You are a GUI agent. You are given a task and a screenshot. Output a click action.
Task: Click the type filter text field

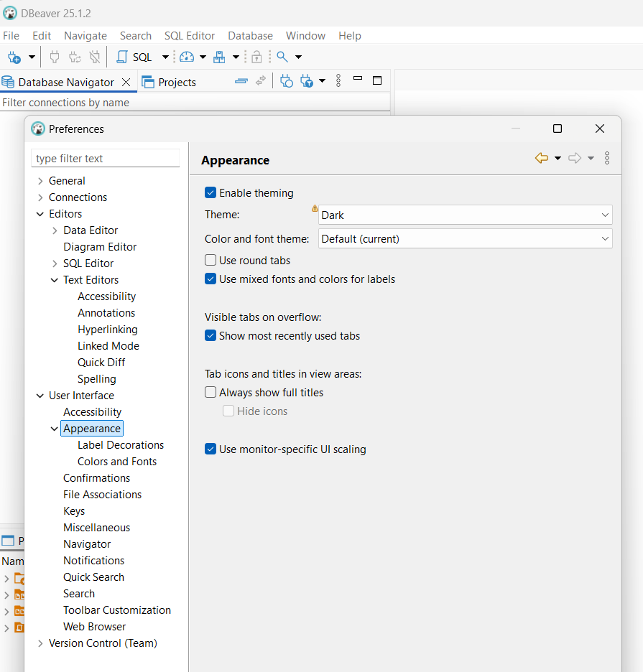(x=105, y=159)
